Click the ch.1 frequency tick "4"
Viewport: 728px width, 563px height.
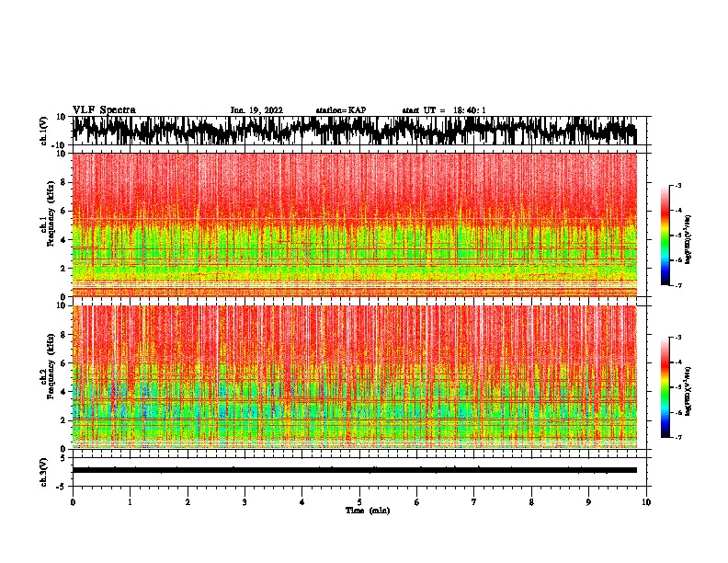coord(64,240)
